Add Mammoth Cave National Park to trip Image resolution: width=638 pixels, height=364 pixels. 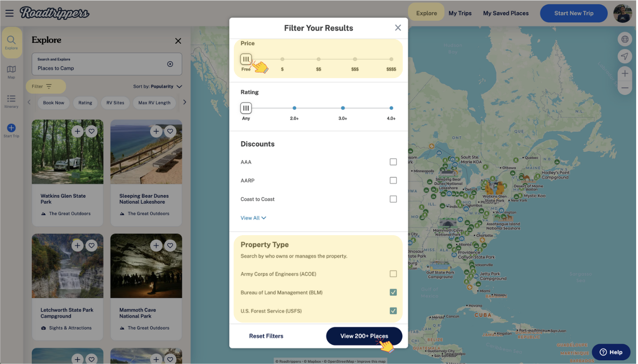[x=156, y=245]
